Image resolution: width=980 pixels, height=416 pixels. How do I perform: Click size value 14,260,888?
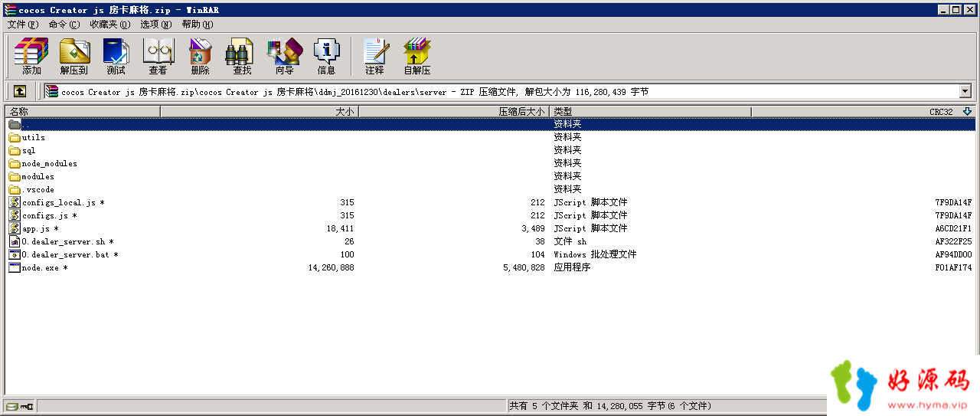click(332, 268)
